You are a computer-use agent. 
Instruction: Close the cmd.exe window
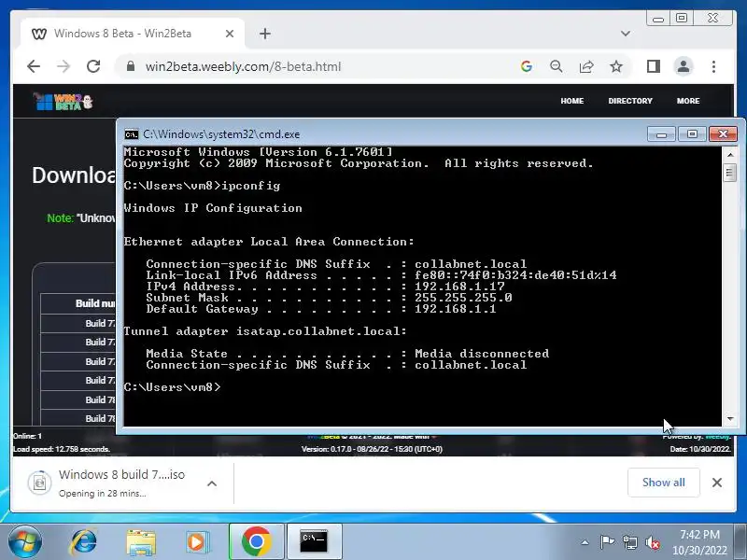click(x=723, y=134)
